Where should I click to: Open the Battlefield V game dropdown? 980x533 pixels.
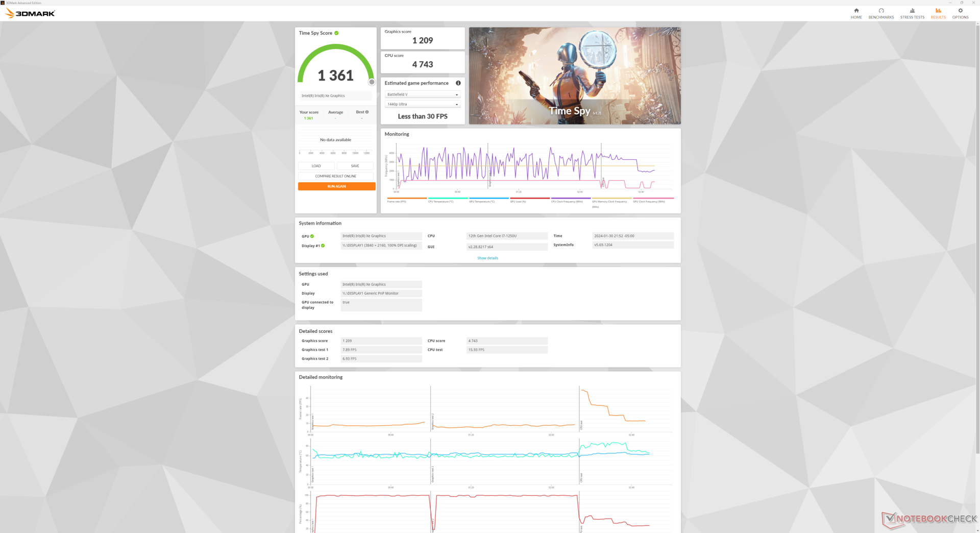tap(423, 94)
